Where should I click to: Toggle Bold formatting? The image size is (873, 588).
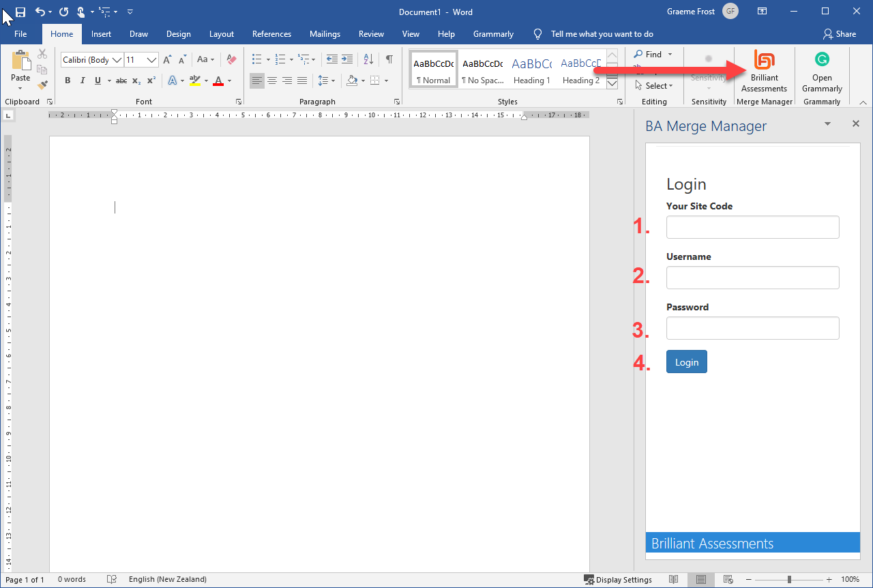[67, 80]
